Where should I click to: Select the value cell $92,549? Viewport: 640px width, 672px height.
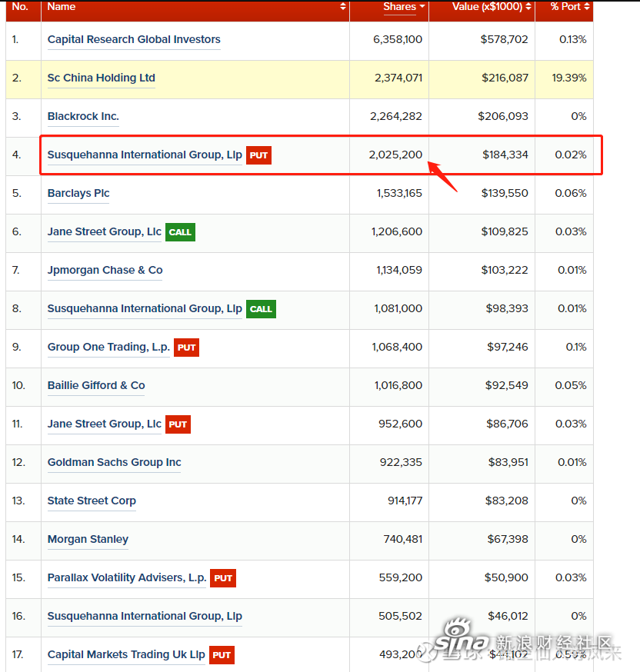tap(507, 385)
